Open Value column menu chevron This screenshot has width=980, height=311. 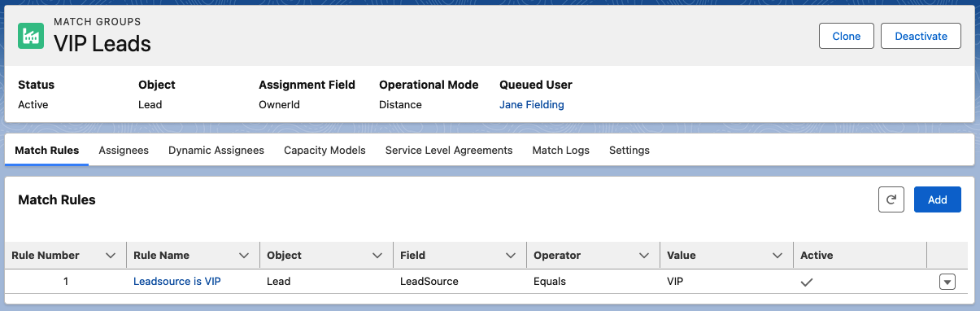[x=777, y=256]
